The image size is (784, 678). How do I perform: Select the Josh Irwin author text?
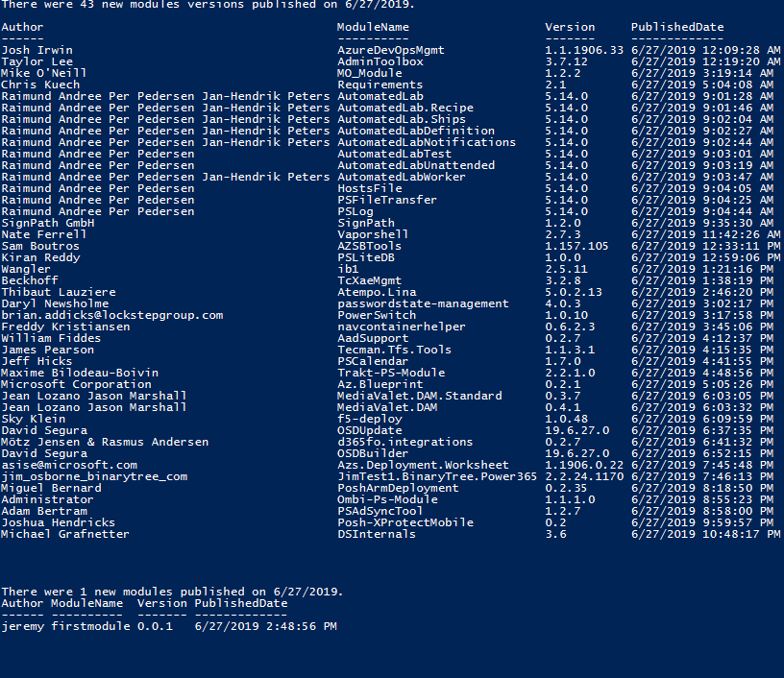click(x=37, y=51)
